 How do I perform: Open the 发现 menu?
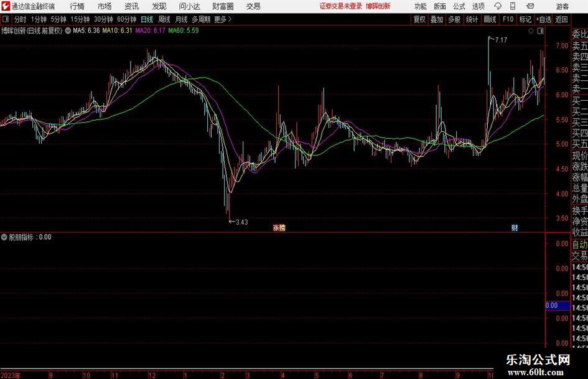tap(159, 6)
